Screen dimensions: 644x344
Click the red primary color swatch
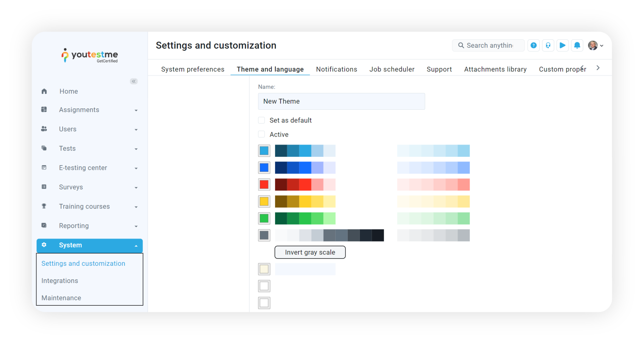pos(264,184)
